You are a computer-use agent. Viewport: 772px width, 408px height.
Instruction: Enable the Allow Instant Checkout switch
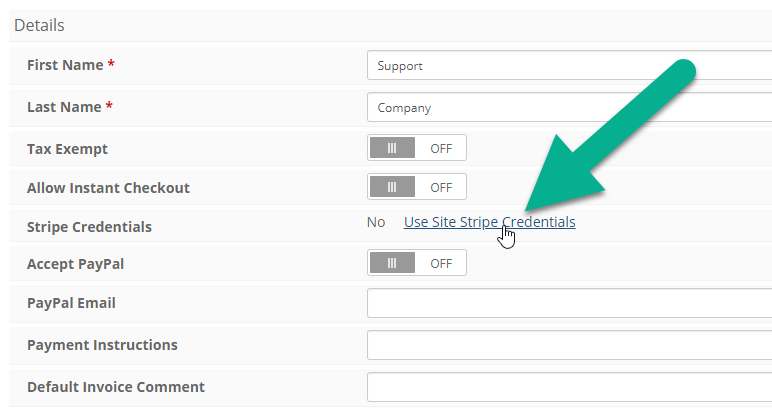coord(417,187)
